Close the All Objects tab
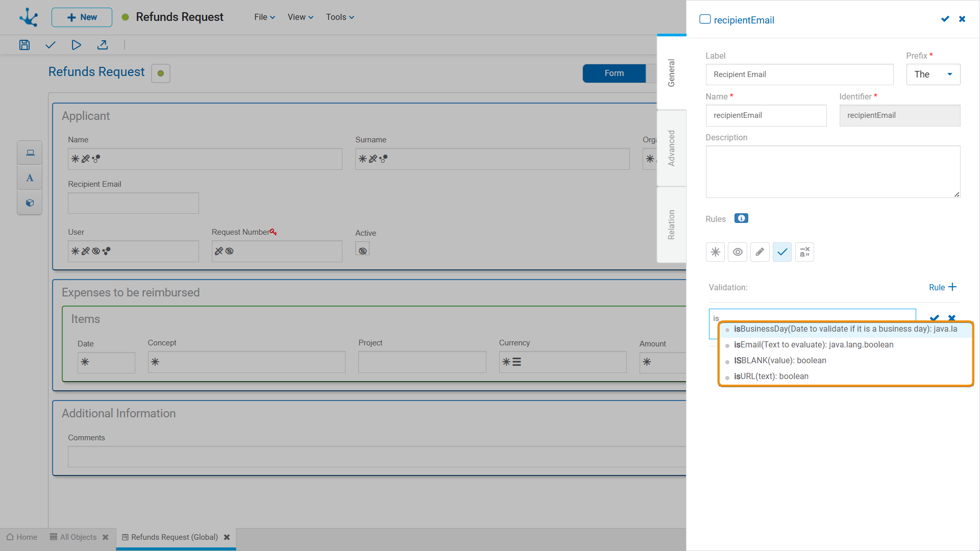The height and width of the screenshot is (551, 980). (x=106, y=537)
